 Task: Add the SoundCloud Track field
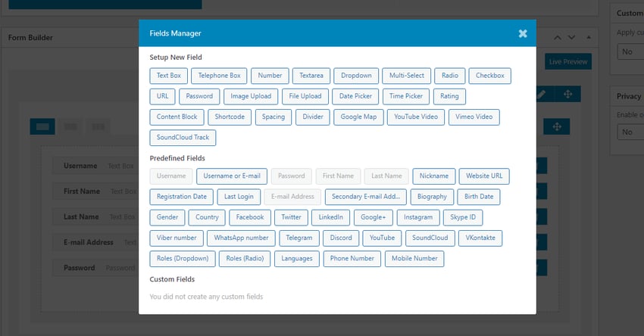point(183,137)
